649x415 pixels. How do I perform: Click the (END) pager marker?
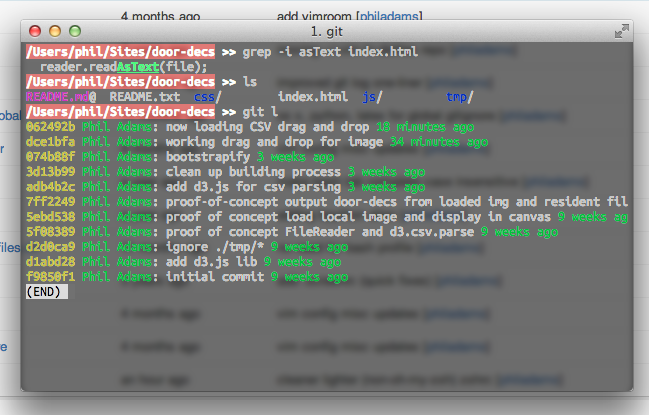click(x=47, y=292)
